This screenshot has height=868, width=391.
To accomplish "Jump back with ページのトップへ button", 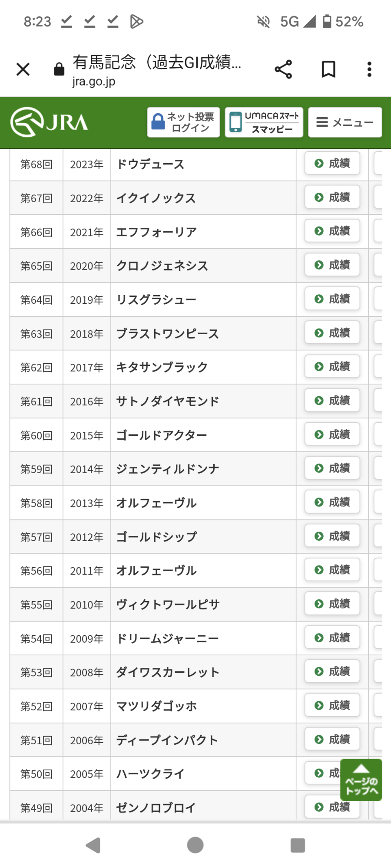I will pos(361,780).
